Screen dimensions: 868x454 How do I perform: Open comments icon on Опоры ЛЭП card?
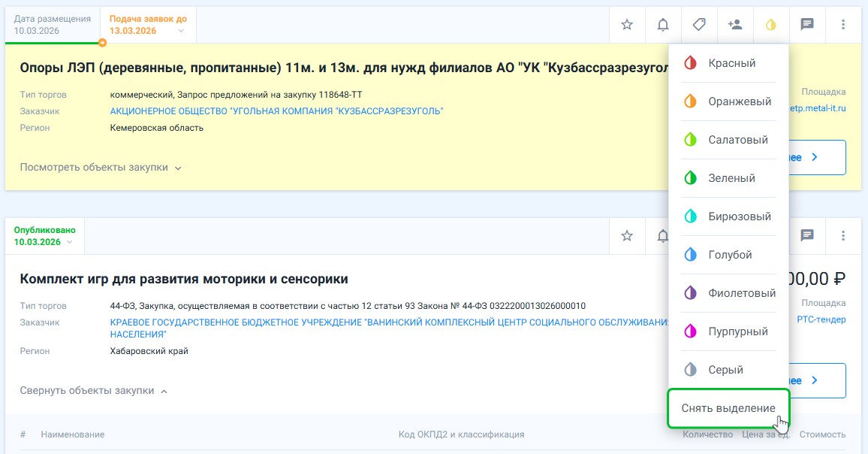[807, 24]
